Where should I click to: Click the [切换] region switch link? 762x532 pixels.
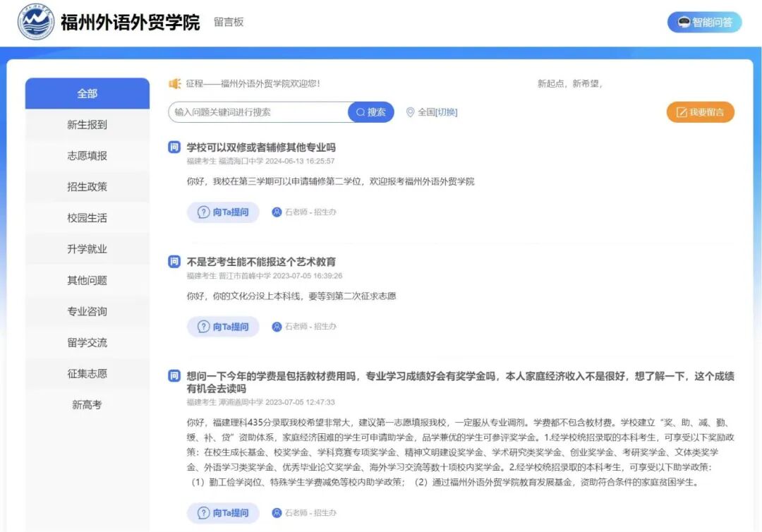pyautogui.click(x=447, y=112)
